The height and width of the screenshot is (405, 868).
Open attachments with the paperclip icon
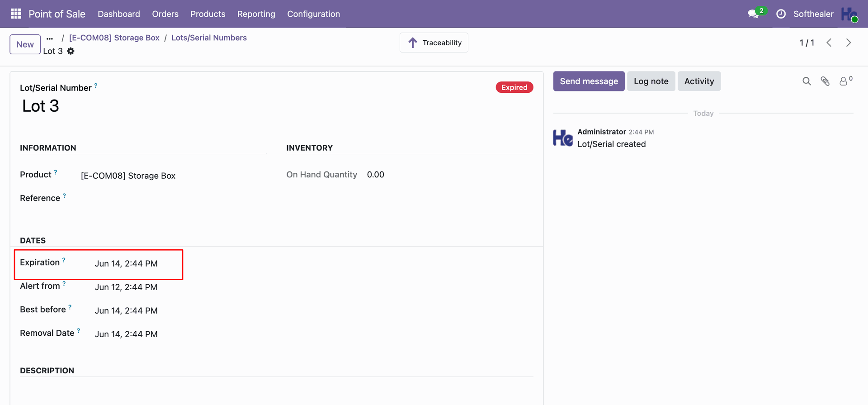(x=825, y=81)
